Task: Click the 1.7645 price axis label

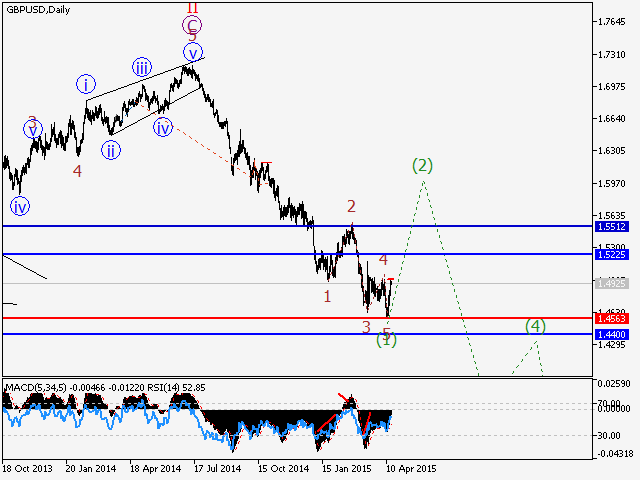Action: [611, 22]
